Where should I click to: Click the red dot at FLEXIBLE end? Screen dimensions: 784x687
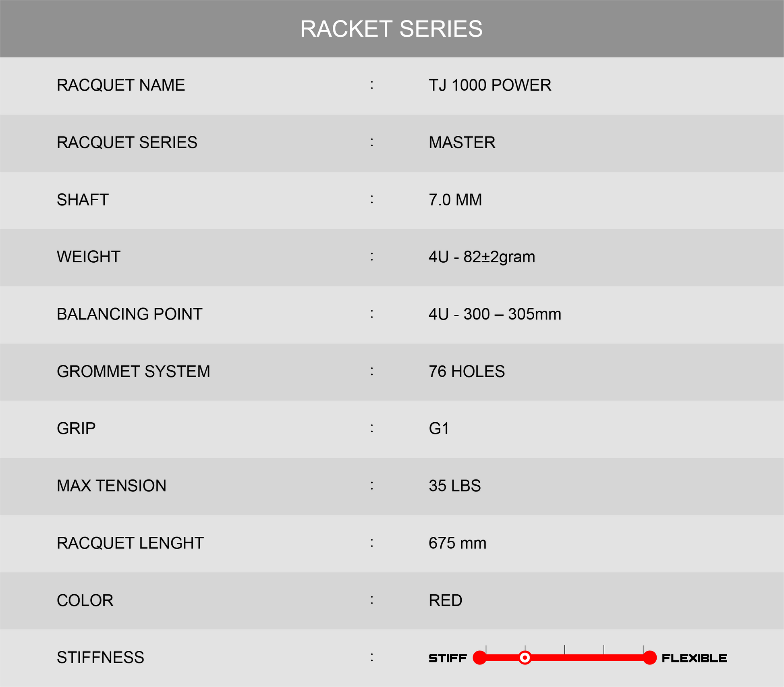649,658
